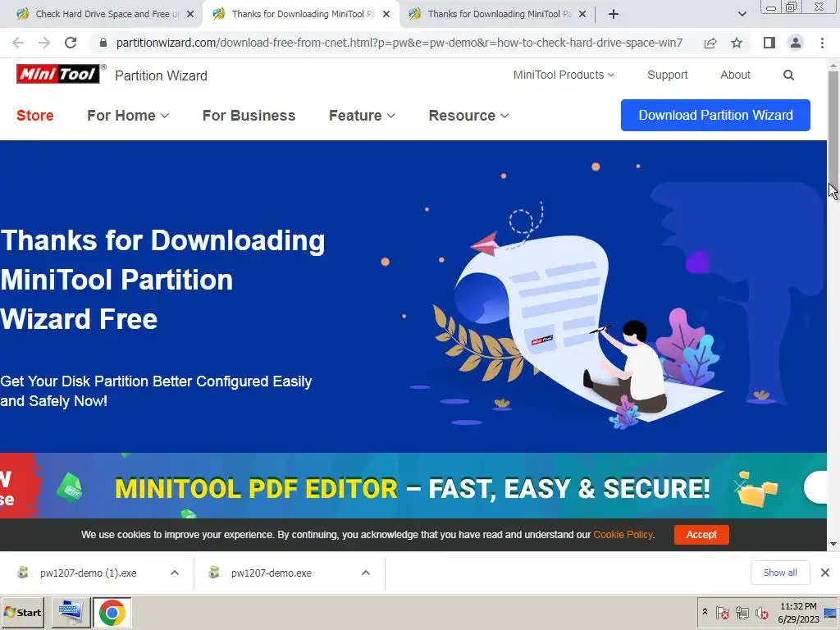The width and height of the screenshot is (840, 630).
Task: Click Show all downloads
Action: tap(780, 573)
